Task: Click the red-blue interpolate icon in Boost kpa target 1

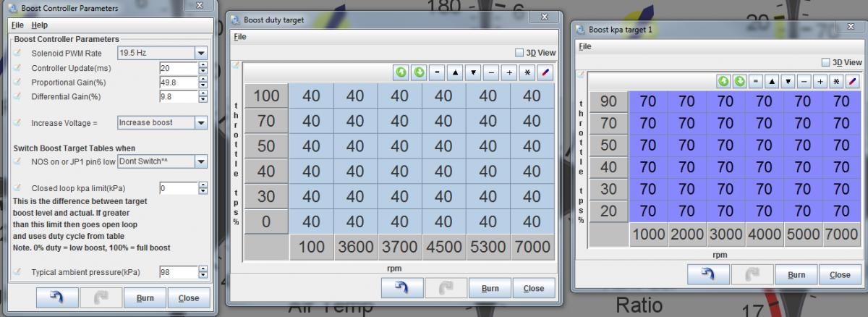Action: coord(854,81)
